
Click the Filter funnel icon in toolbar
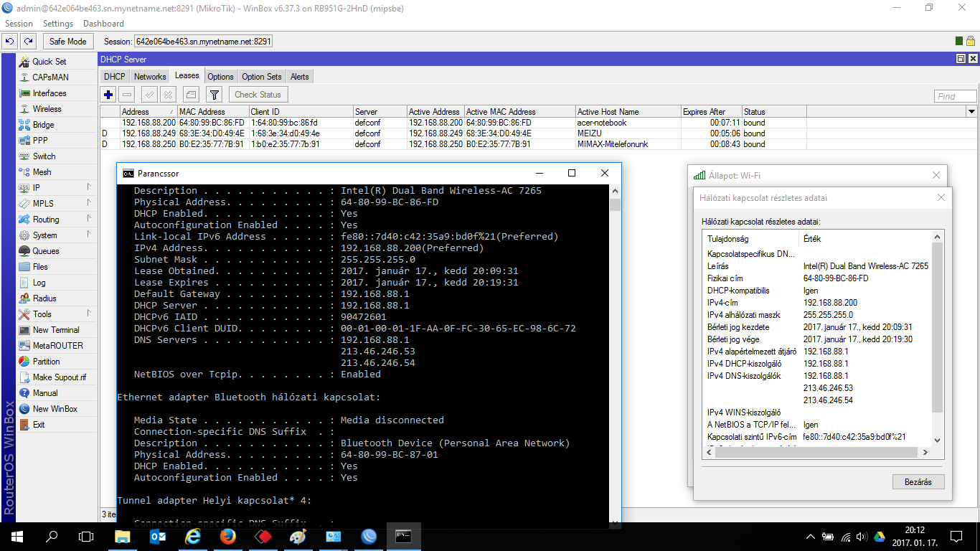214,95
